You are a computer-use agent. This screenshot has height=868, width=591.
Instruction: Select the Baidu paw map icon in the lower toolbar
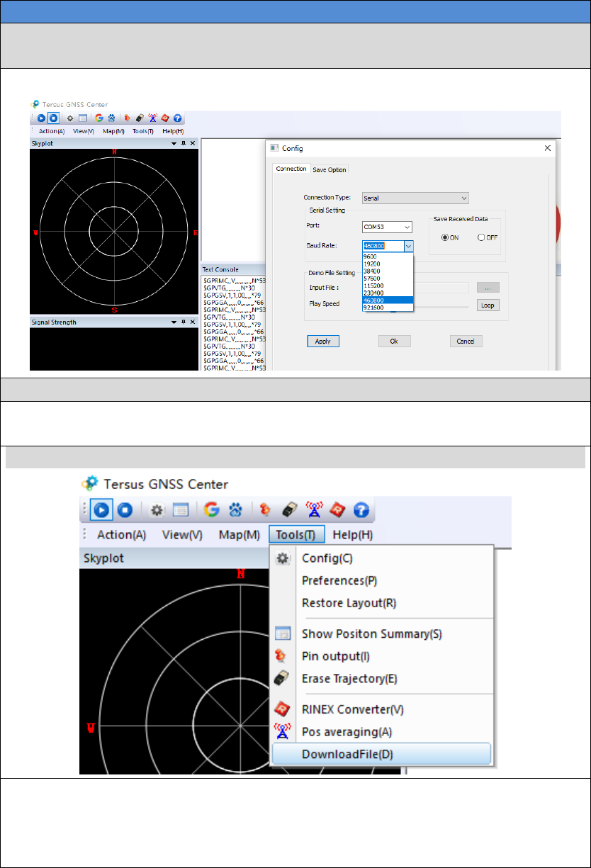tap(234, 509)
